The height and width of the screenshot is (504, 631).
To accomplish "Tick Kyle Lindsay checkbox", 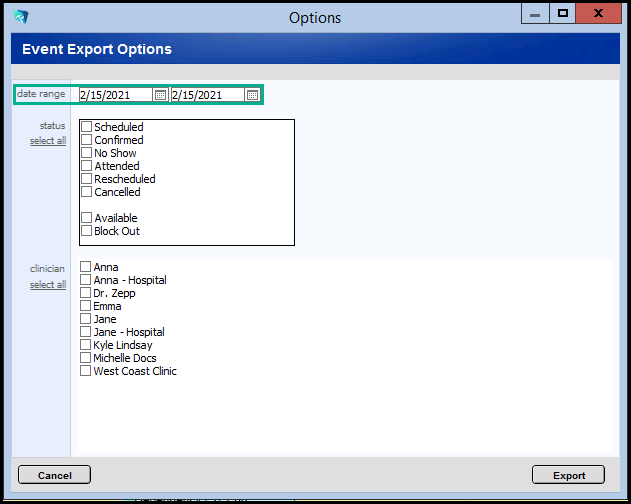I will pyautogui.click(x=85, y=345).
